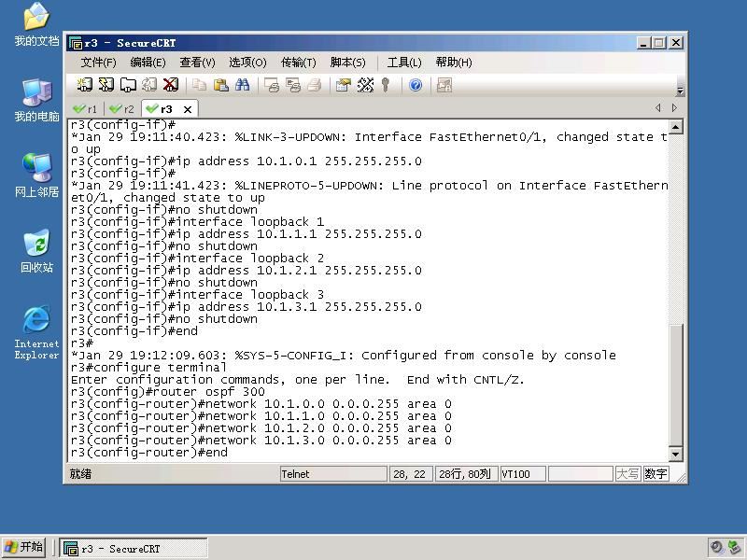This screenshot has width=747, height=560.
Task: Click the 28, 22 cursor position field
Action: pyautogui.click(x=409, y=474)
